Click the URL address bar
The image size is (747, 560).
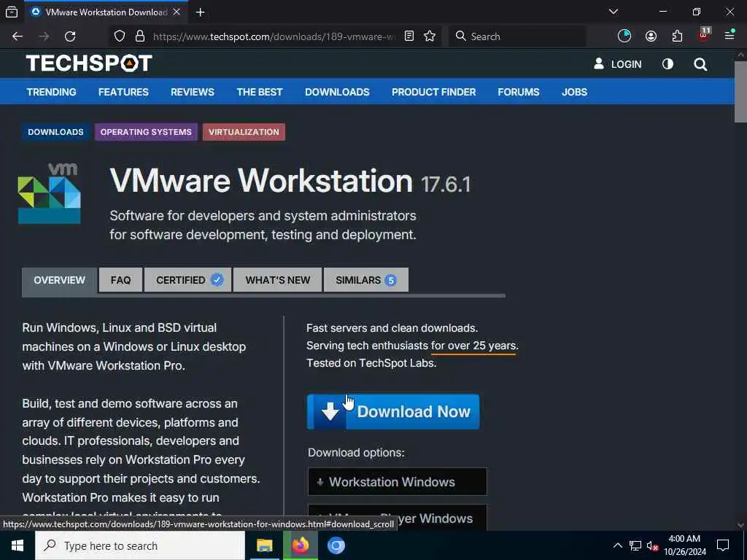(274, 36)
